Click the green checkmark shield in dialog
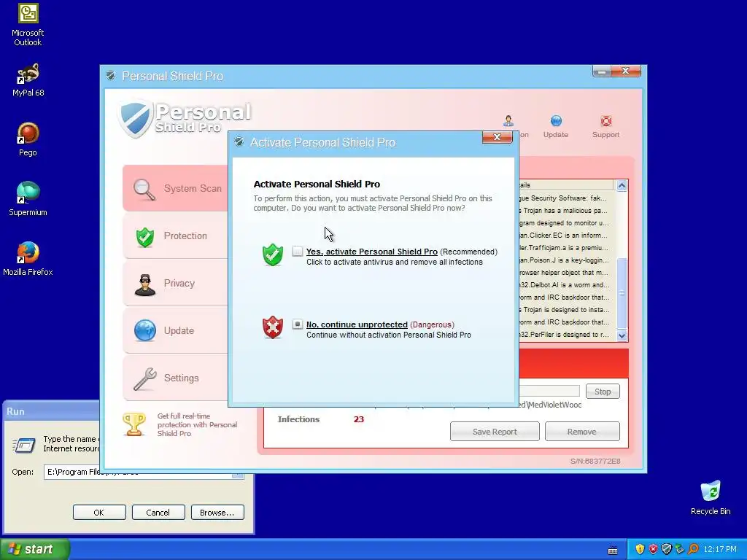The width and height of the screenshot is (747, 560). [x=273, y=254]
